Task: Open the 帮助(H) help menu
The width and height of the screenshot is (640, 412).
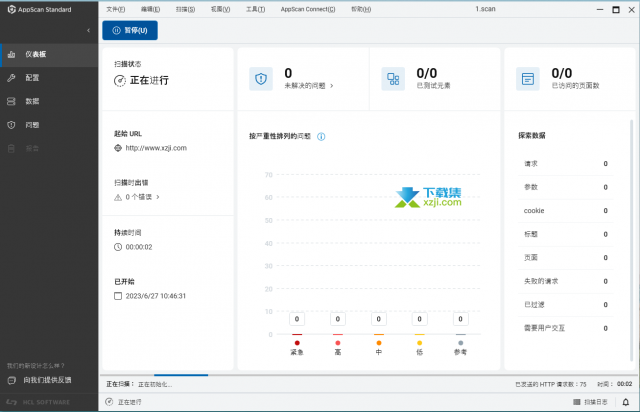Action: [x=361, y=9]
